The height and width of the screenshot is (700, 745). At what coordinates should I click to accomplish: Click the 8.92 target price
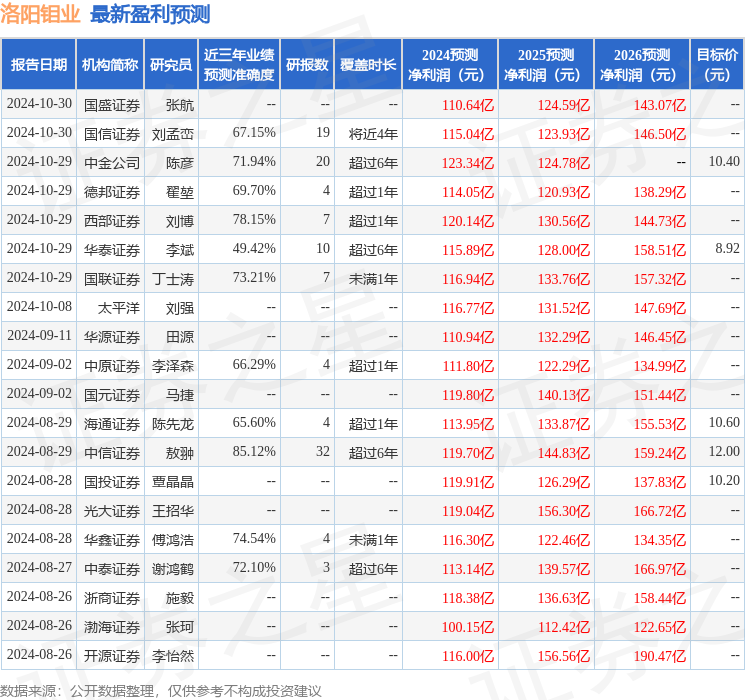[x=727, y=249]
